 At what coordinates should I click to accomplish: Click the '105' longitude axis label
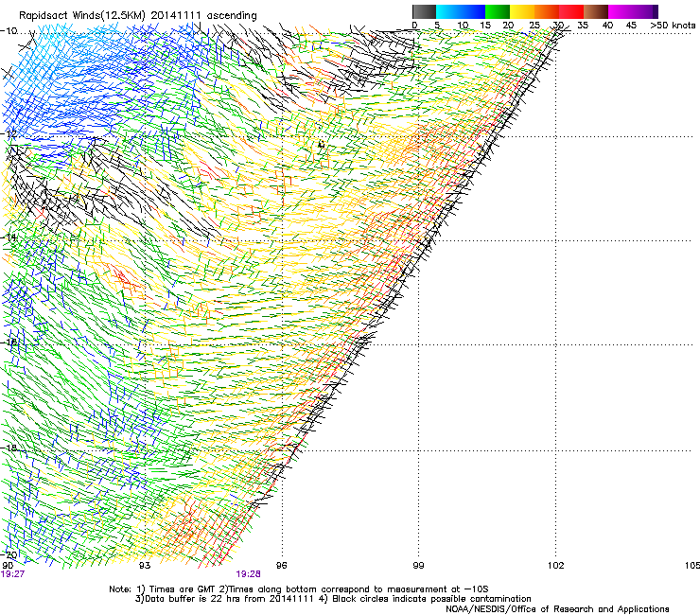692,566
